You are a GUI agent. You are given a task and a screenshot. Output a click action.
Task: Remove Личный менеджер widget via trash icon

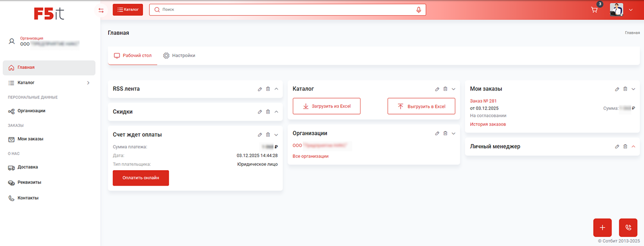click(625, 147)
